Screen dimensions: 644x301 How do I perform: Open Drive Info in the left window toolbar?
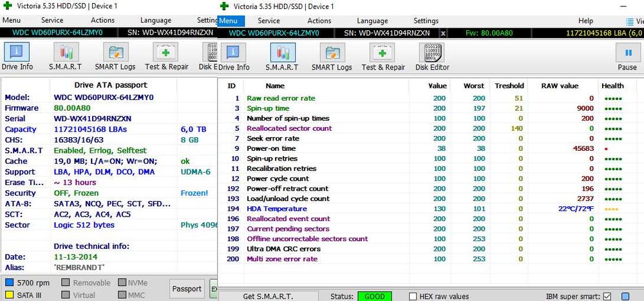[x=17, y=56]
